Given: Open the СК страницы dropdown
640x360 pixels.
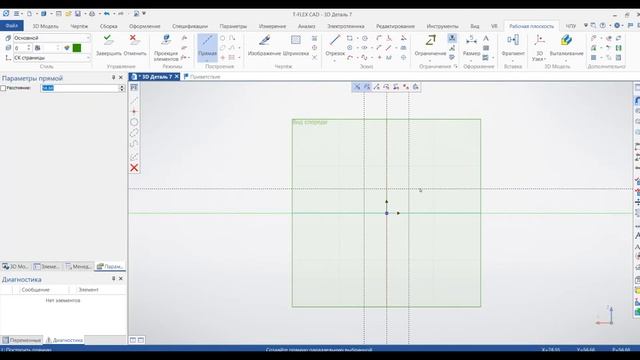Looking at the screenshot, I should 87,58.
